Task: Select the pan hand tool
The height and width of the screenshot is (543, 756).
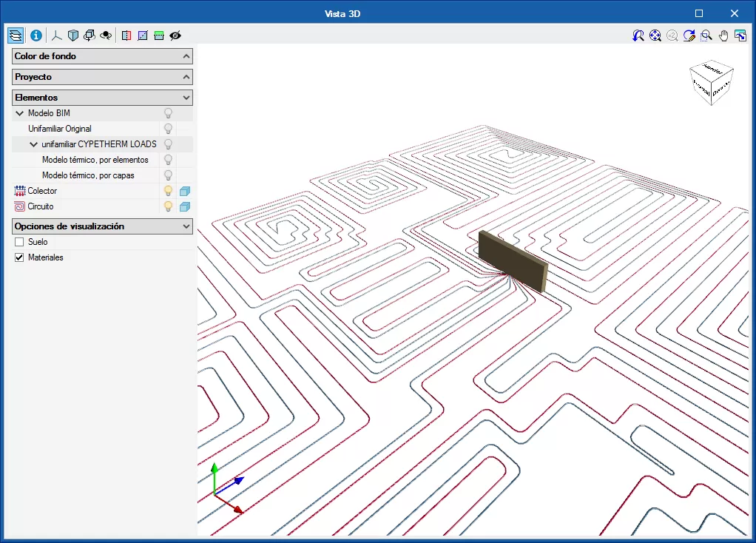Action: pyautogui.click(x=723, y=36)
